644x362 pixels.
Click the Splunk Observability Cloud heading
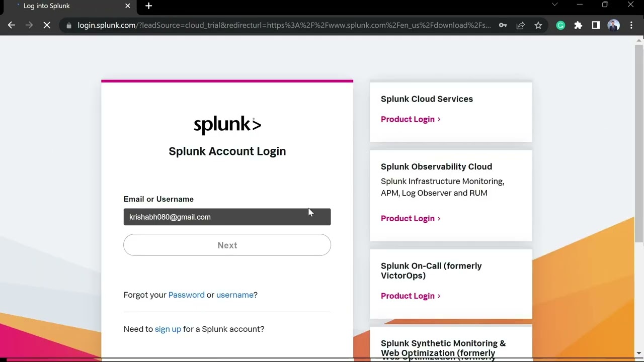[436, 166]
